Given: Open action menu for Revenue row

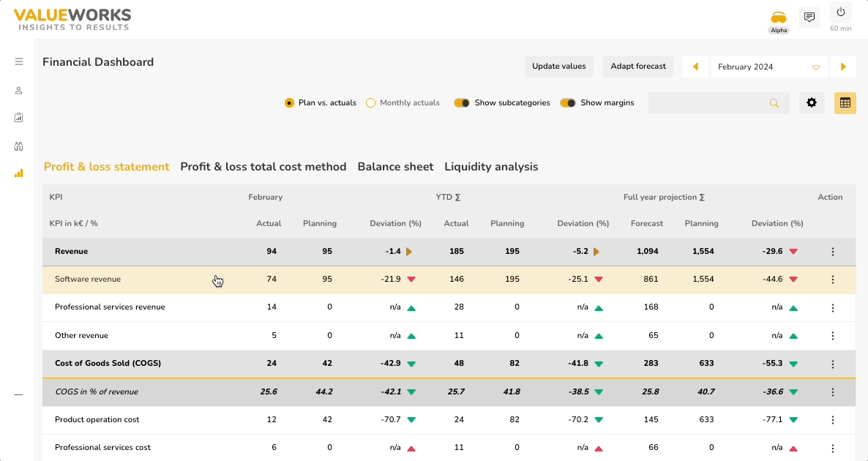Looking at the screenshot, I should click(x=832, y=252).
